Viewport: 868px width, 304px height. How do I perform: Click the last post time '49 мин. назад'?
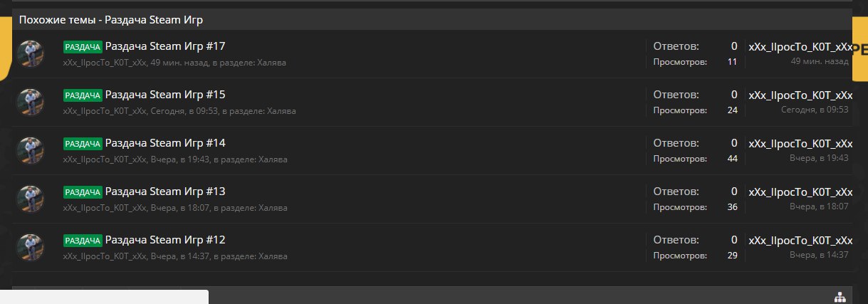[820, 61]
